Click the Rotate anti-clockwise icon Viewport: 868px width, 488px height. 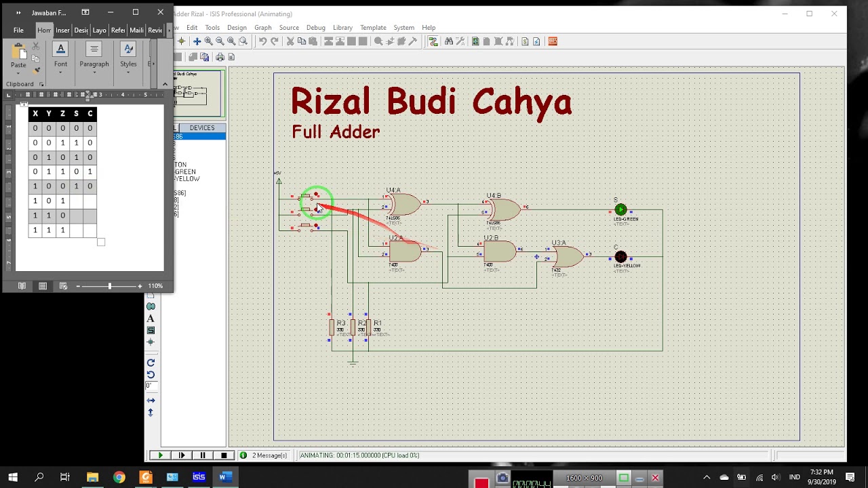click(x=151, y=374)
